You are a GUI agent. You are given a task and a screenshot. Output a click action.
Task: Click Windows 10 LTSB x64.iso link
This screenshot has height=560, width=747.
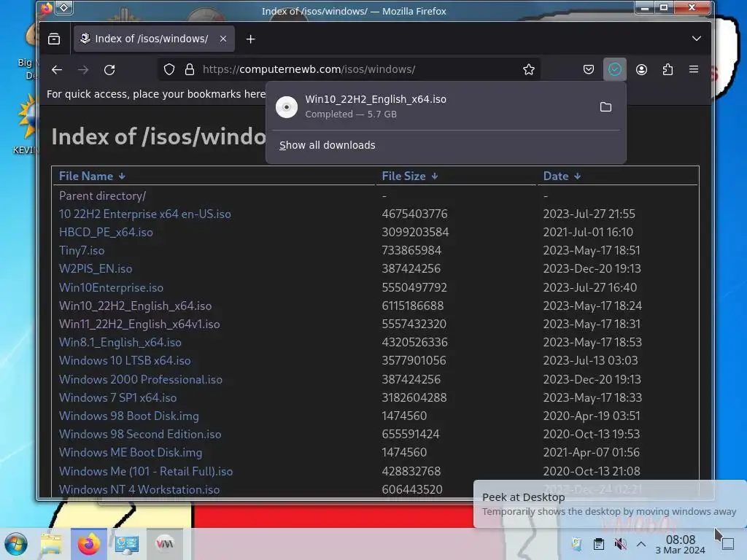(125, 360)
